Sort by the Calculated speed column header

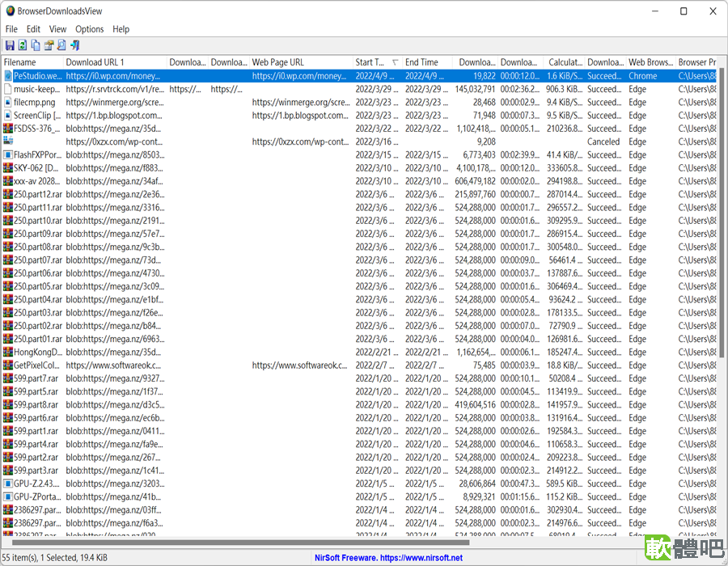coord(565,62)
